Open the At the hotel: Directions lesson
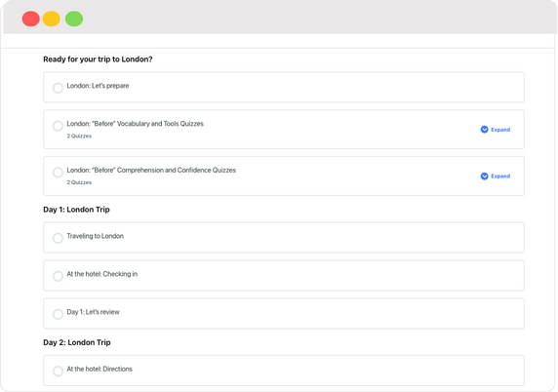 tap(100, 369)
